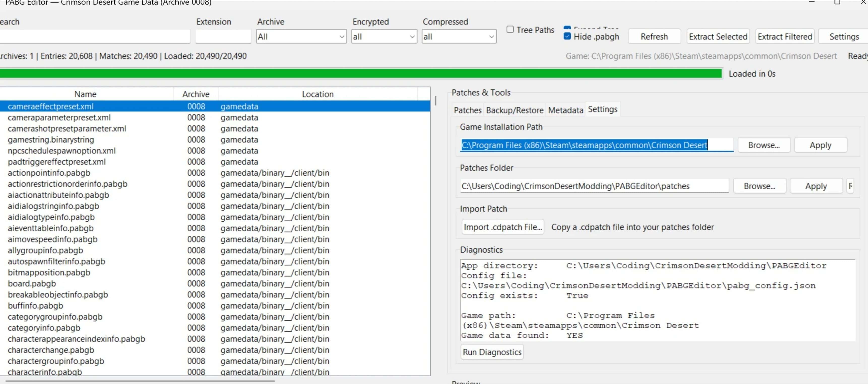
Task: Click into the Extension filter field
Action: (x=223, y=36)
